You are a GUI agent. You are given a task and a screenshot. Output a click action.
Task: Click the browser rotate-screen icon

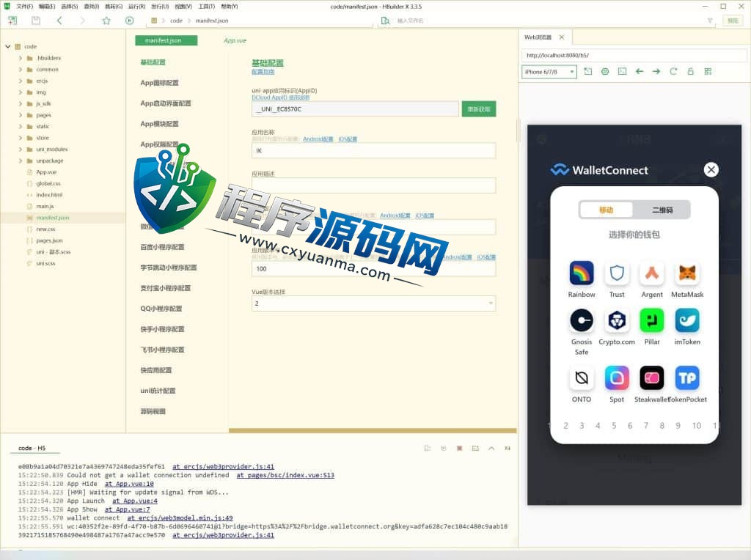(x=588, y=71)
